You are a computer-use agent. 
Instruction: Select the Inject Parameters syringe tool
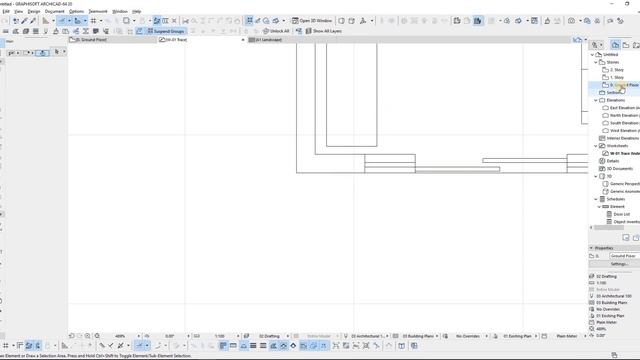coord(33,20)
